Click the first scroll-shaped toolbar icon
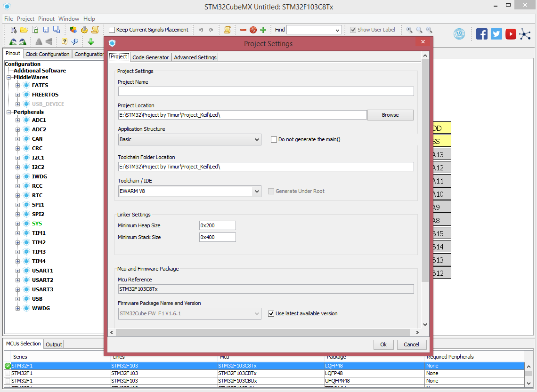537x392 pixels. click(95, 30)
